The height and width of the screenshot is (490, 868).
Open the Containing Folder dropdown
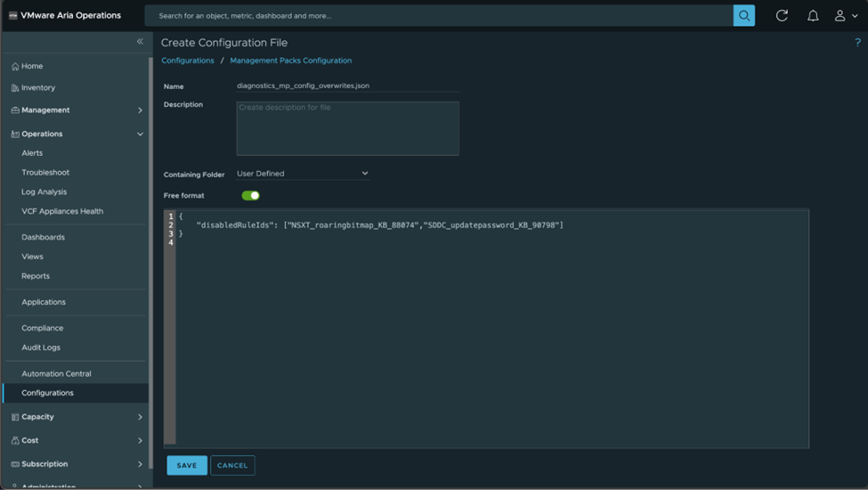[x=303, y=174]
